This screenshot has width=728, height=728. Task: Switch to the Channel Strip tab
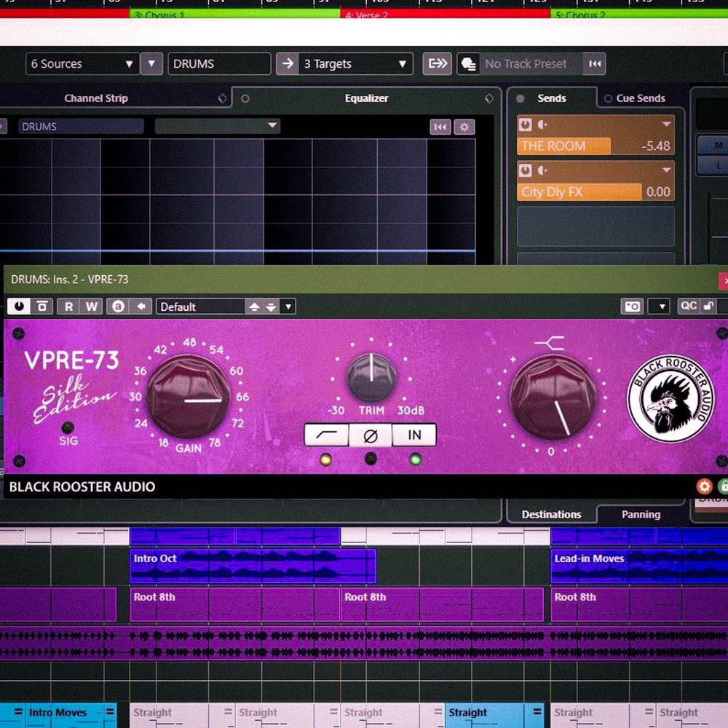[x=96, y=98]
